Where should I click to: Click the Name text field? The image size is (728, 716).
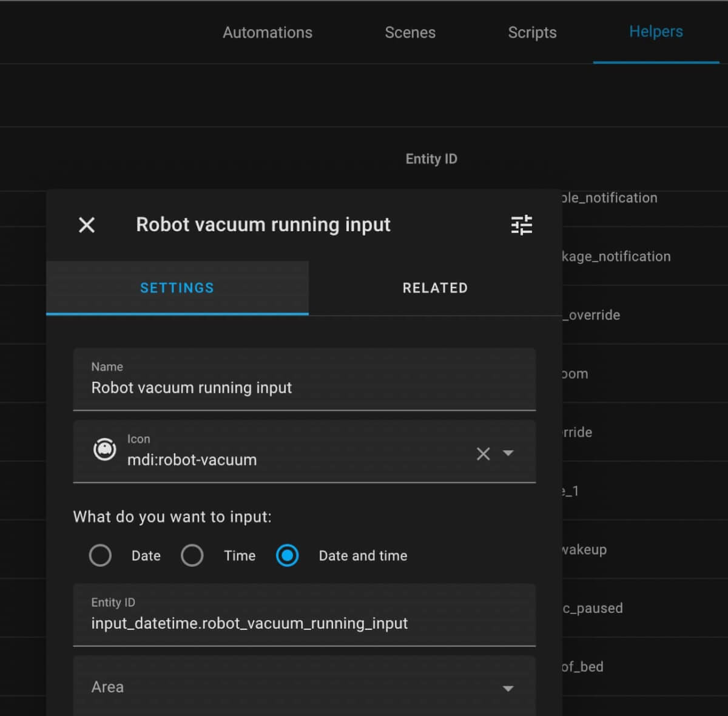click(303, 388)
